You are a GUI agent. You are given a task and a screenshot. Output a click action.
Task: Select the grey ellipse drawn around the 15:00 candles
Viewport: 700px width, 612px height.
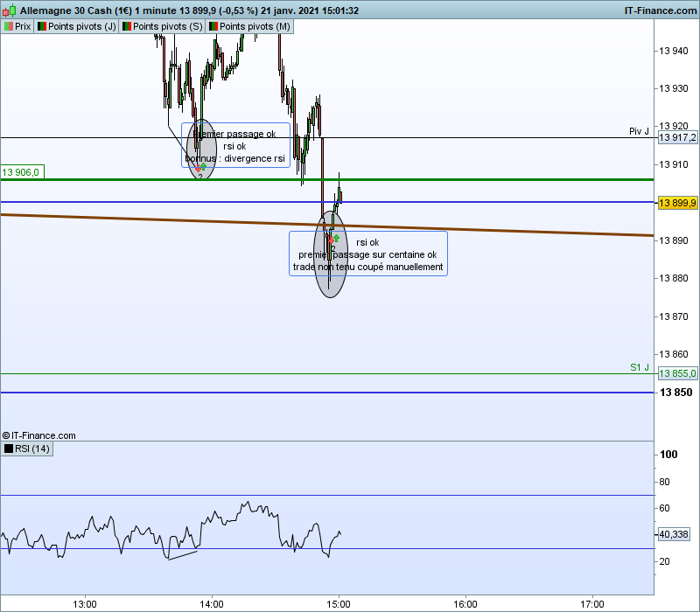pyautogui.click(x=331, y=254)
